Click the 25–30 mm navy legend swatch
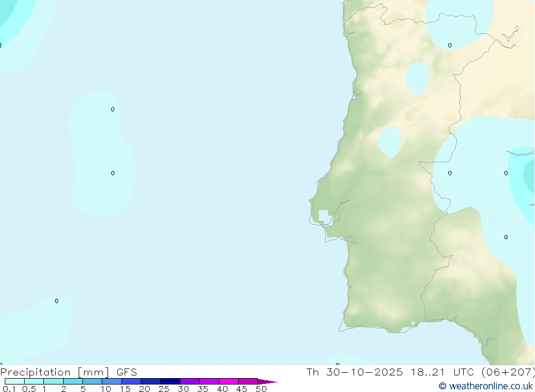The height and width of the screenshot is (392, 535). click(170, 381)
